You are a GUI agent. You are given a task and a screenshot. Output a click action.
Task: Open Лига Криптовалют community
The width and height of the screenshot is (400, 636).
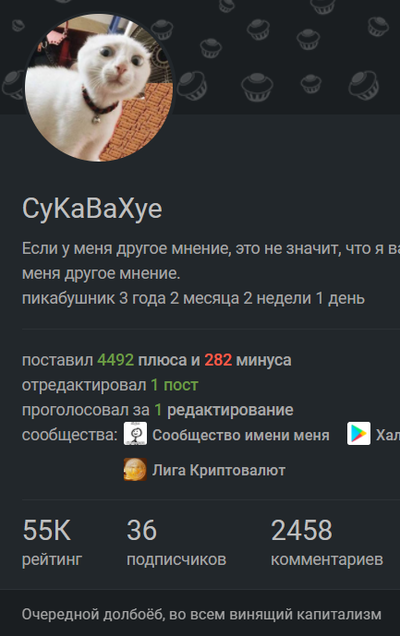219,470
